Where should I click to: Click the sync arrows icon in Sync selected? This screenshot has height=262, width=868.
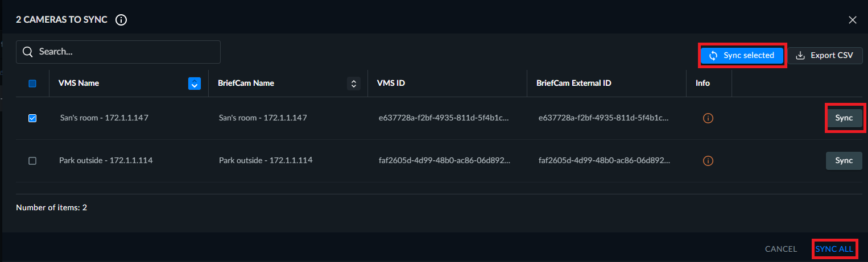pyautogui.click(x=713, y=56)
